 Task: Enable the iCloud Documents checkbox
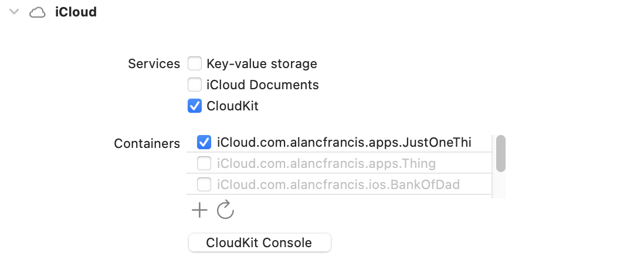pos(195,85)
